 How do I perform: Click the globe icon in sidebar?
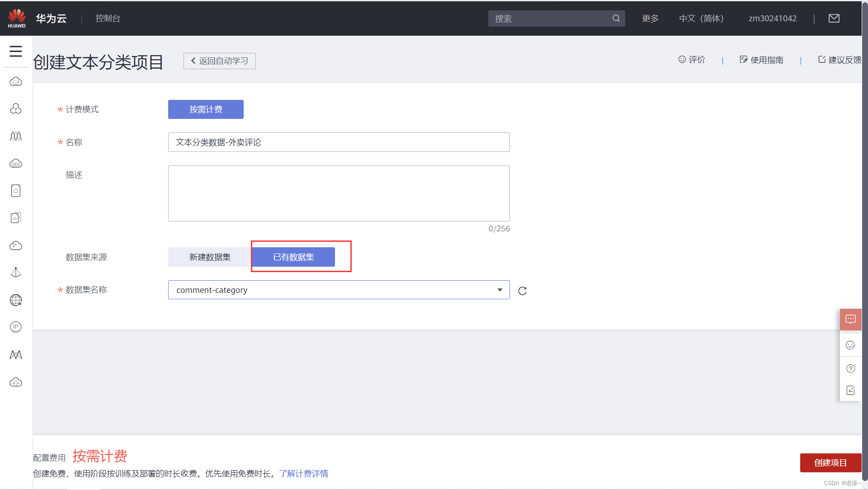16,300
